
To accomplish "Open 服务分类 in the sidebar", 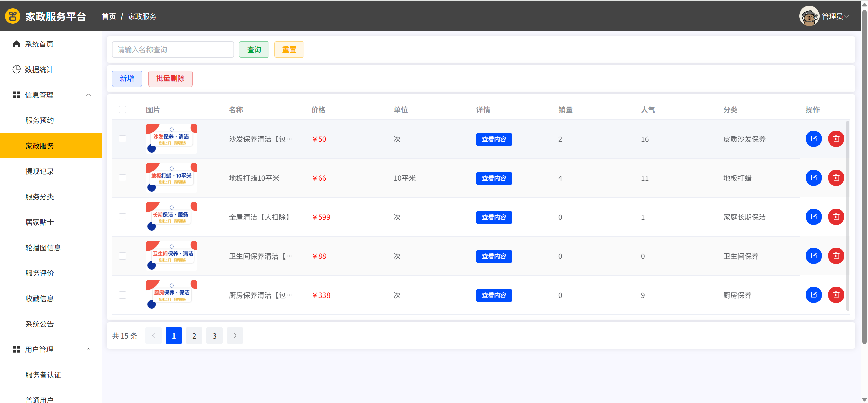I will pyautogui.click(x=40, y=197).
